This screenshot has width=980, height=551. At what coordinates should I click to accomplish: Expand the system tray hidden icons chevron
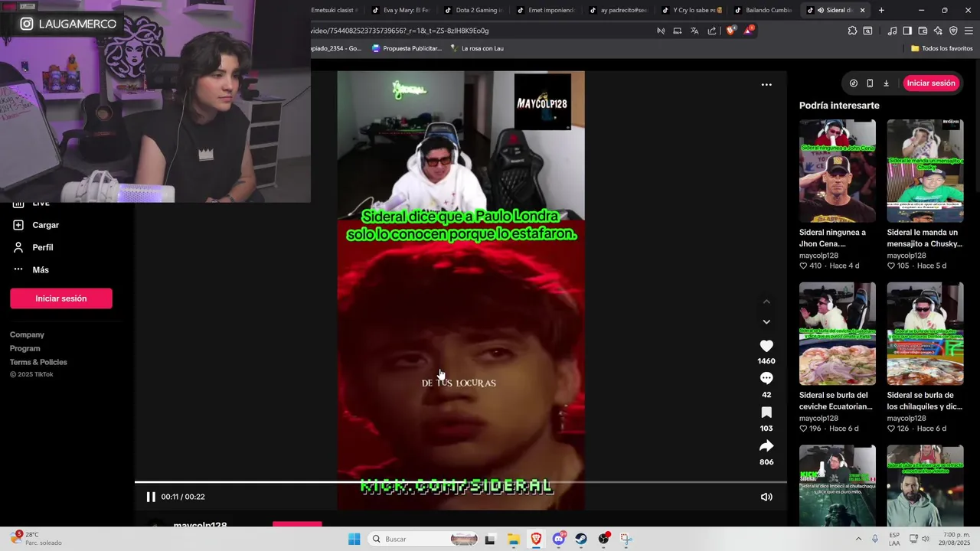tap(857, 539)
